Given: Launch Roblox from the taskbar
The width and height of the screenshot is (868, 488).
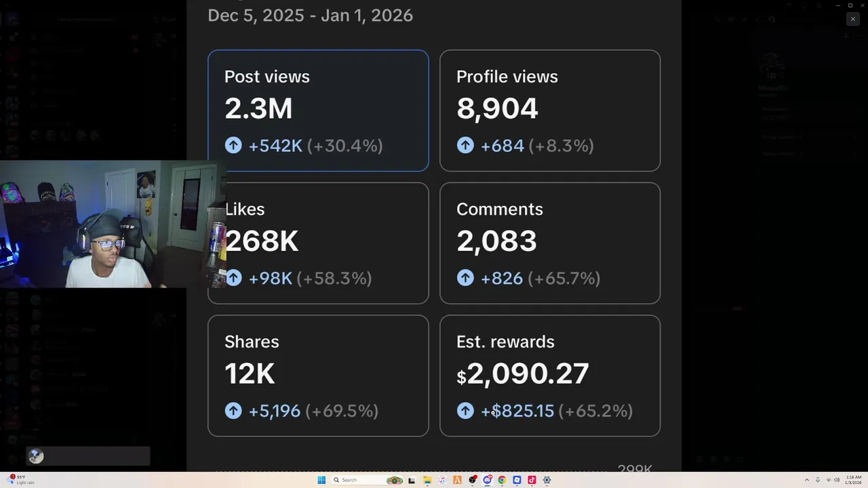Looking at the screenshot, I should click(x=517, y=480).
